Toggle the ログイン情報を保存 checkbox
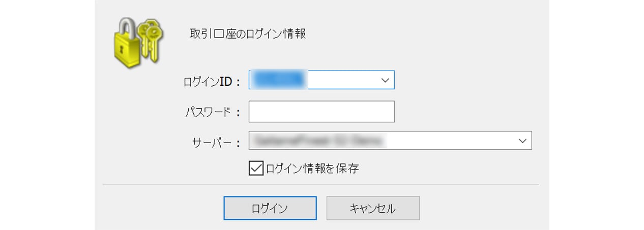The image size is (644, 230). (256, 168)
